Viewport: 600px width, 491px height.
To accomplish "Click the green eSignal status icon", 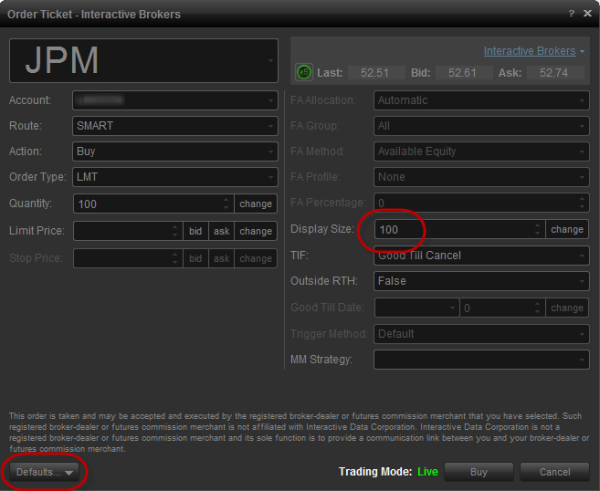I will click(304, 72).
